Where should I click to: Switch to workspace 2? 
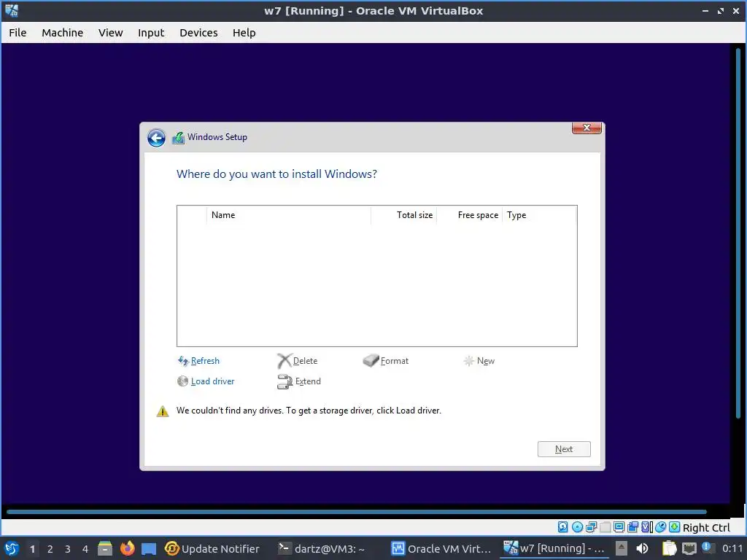(x=50, y=549)
